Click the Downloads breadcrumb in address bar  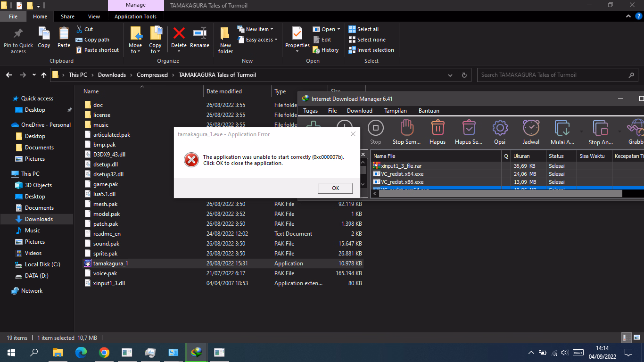(x=112, y=75)
